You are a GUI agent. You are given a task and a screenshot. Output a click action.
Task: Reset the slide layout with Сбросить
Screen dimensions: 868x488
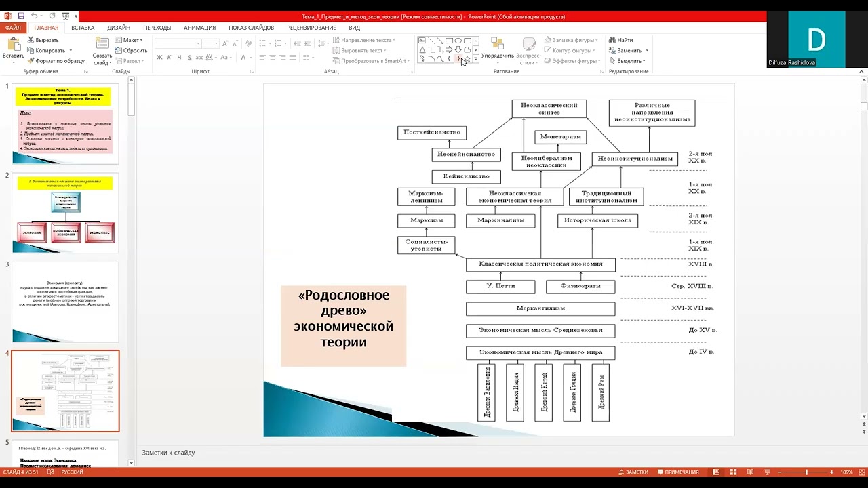pyautogui.click(x=131, y=50)
